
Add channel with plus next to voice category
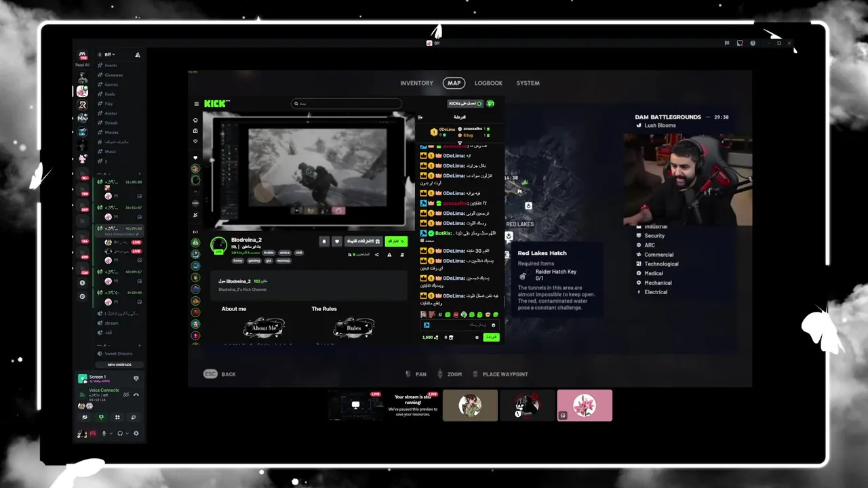click(x=139, y=174)
